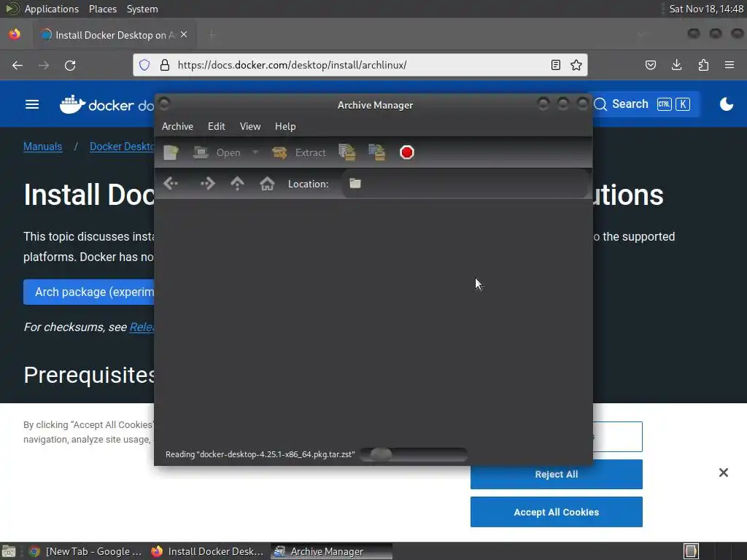Go back in Archive Manager location

click(171, 183)
